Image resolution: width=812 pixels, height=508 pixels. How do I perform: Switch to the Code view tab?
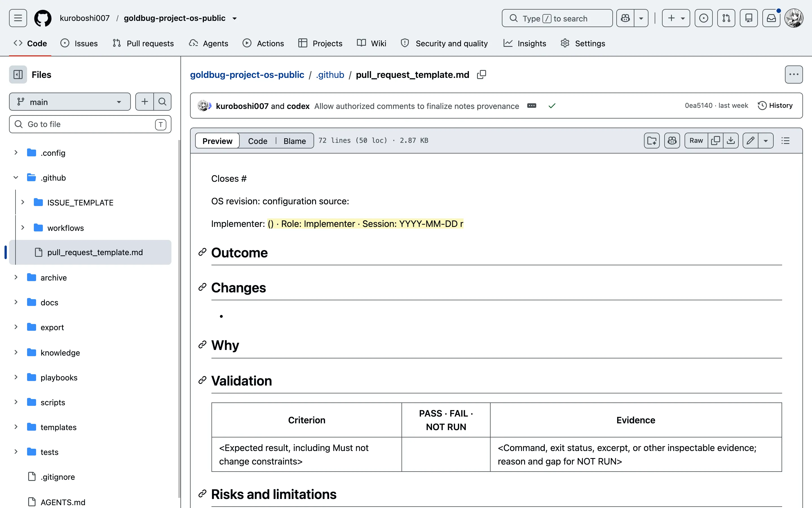pos(258,141)
